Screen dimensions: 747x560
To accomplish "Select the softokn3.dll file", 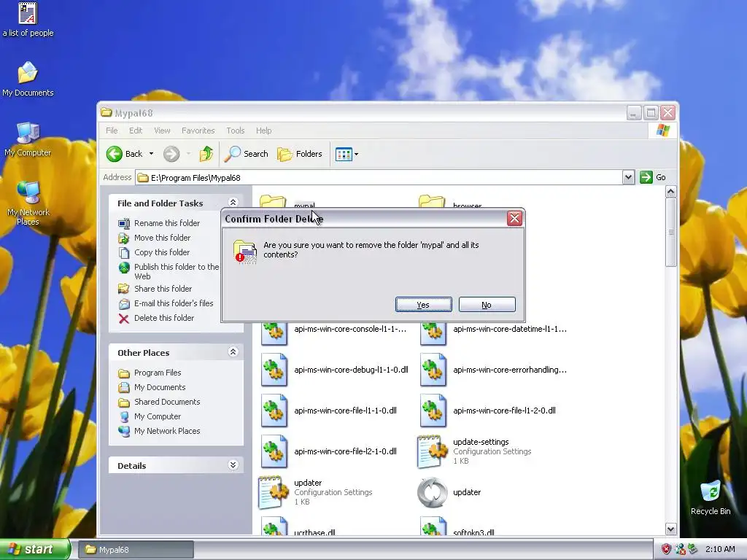I will [x=457, y=528].
